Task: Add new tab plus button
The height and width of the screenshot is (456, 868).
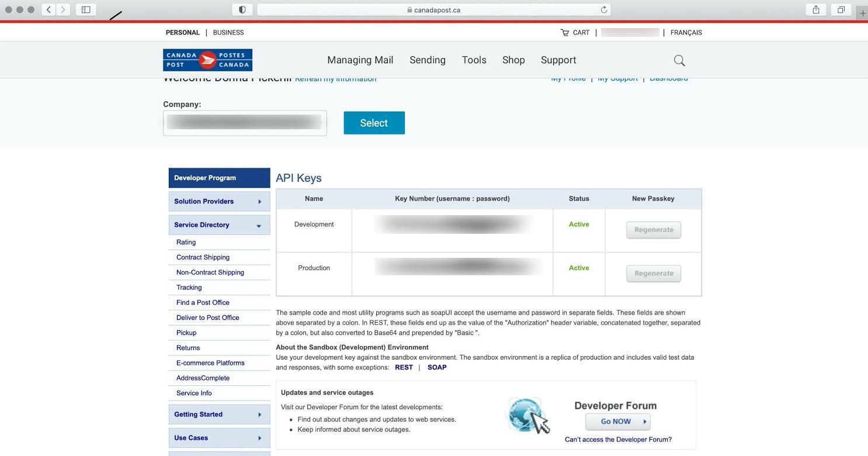Action: 863,13
